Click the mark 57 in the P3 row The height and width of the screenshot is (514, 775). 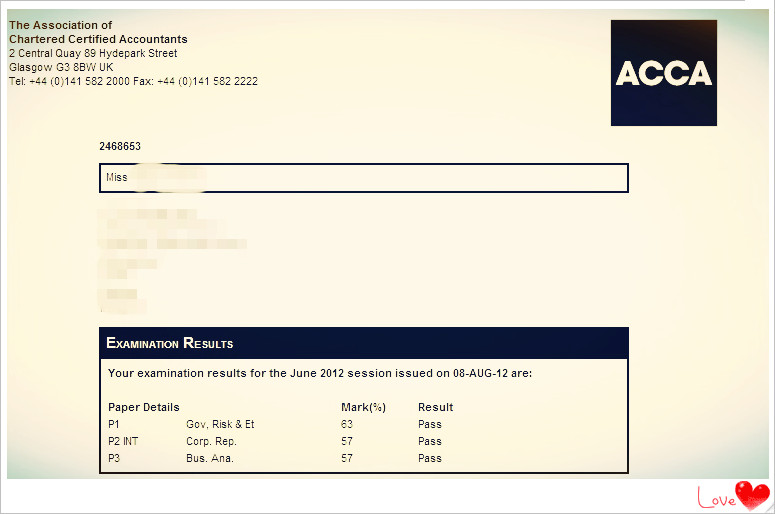pyautogui.click(x=347, y=458)
